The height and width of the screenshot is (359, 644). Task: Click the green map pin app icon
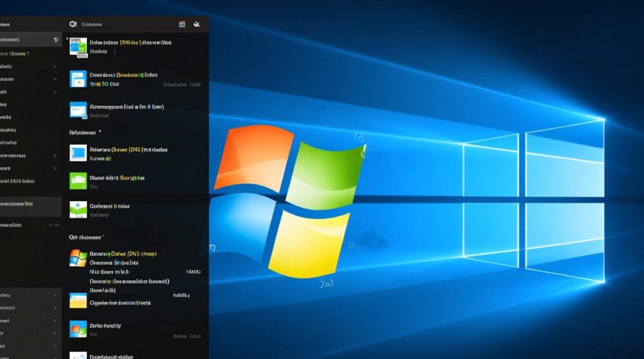(77, 210)
